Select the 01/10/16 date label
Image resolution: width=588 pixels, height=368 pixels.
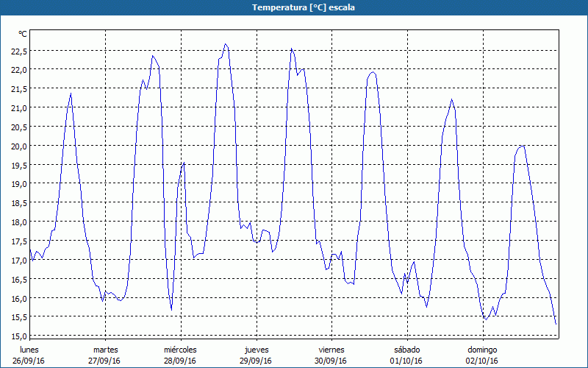coord(406,361)
